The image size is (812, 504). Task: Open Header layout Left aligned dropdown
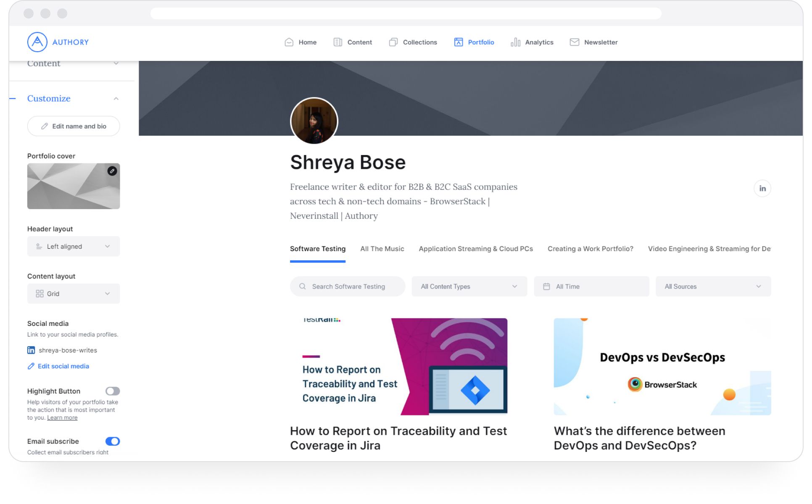pos(74,247)
